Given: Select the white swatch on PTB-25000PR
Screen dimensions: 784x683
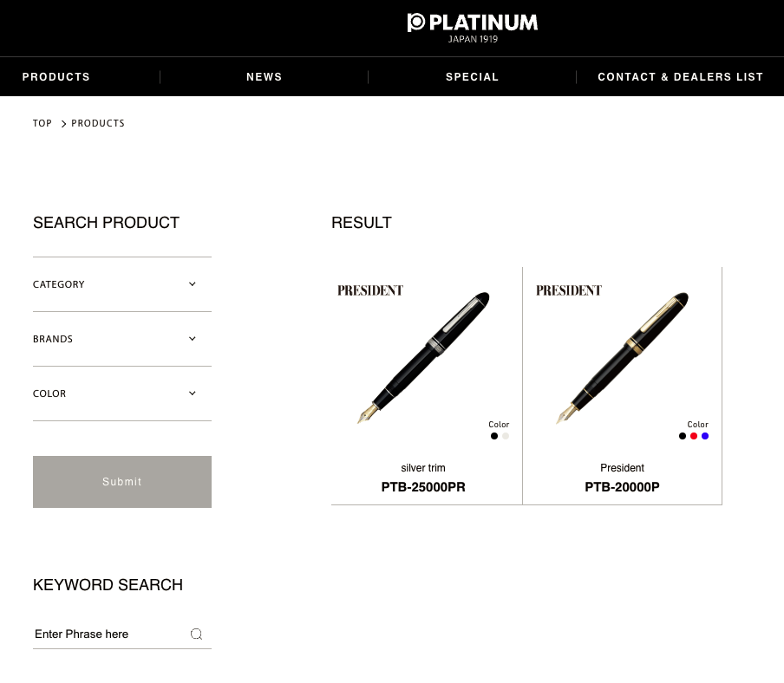Looking at the screenshot, I should tap(506, 436).
